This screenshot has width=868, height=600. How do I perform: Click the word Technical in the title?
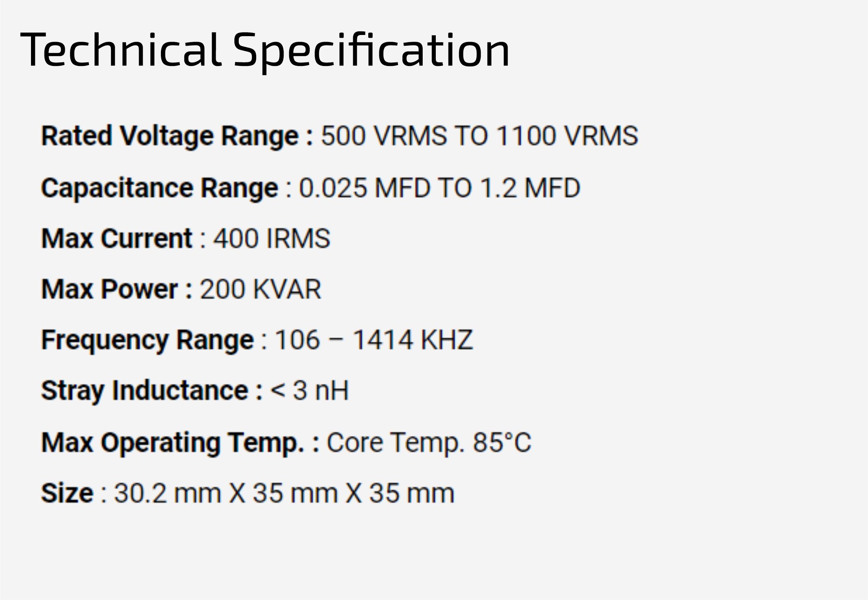point(120,49)
